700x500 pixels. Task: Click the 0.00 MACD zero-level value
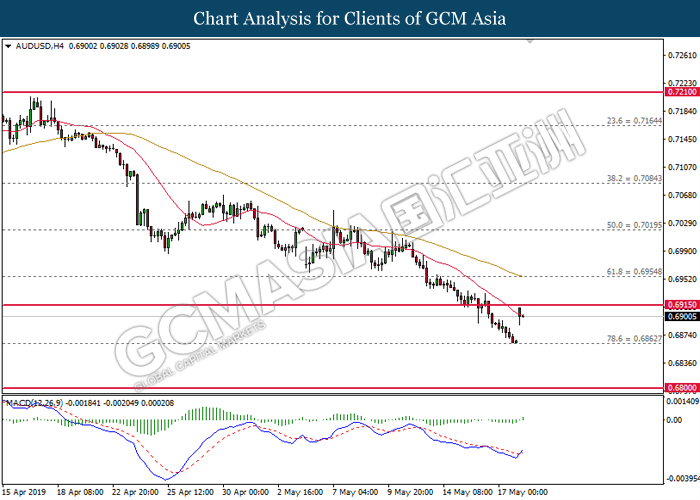[x=674, y=420]
